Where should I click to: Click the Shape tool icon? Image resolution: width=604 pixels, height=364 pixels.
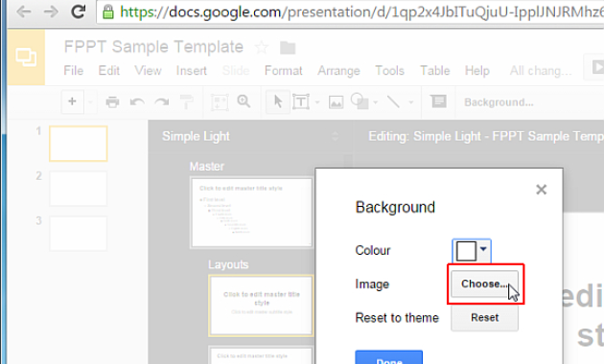click(x=360, y=102)
